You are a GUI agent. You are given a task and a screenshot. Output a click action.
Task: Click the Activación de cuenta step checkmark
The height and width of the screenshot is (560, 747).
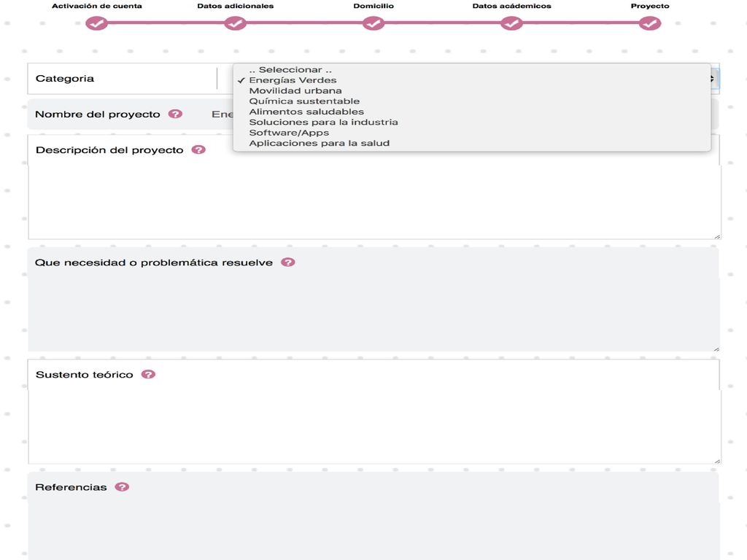pyautogui.click(x=97, y=23)
